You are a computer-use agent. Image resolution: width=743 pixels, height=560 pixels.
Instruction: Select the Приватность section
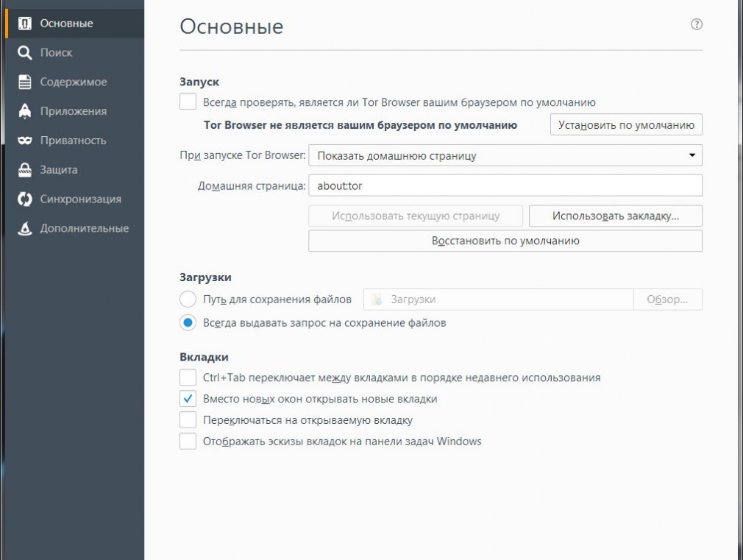point(75,141)
